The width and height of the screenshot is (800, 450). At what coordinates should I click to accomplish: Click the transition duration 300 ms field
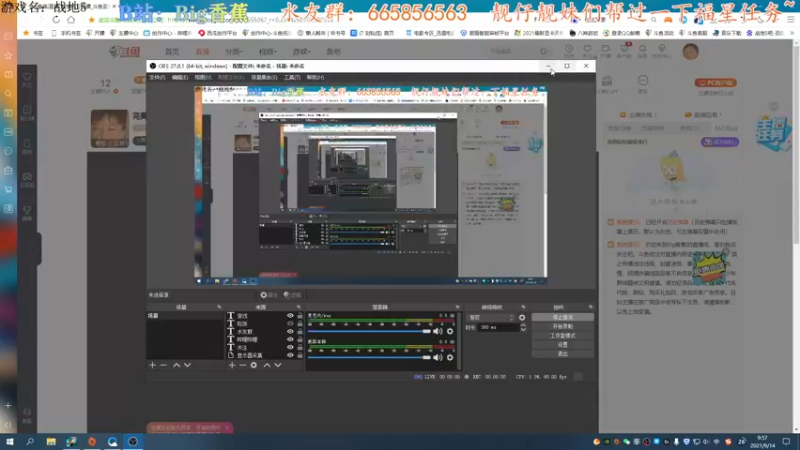[498, 328]
